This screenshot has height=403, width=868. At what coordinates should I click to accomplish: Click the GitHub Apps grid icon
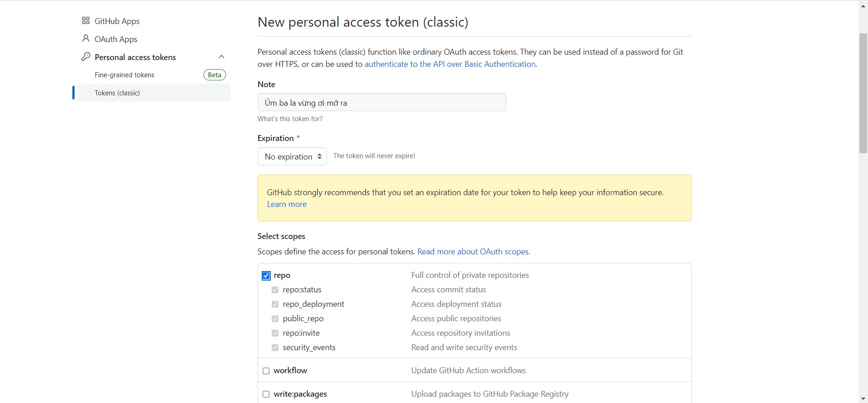point(86,21)
